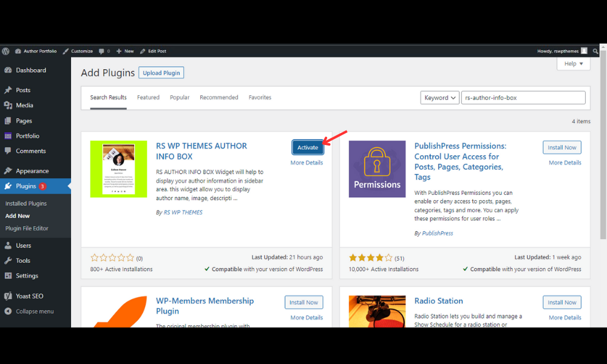Click the Customize paintbrush icon in admin bar
The width and height of the screenshot is (607, 364).
tap(66, 51)
